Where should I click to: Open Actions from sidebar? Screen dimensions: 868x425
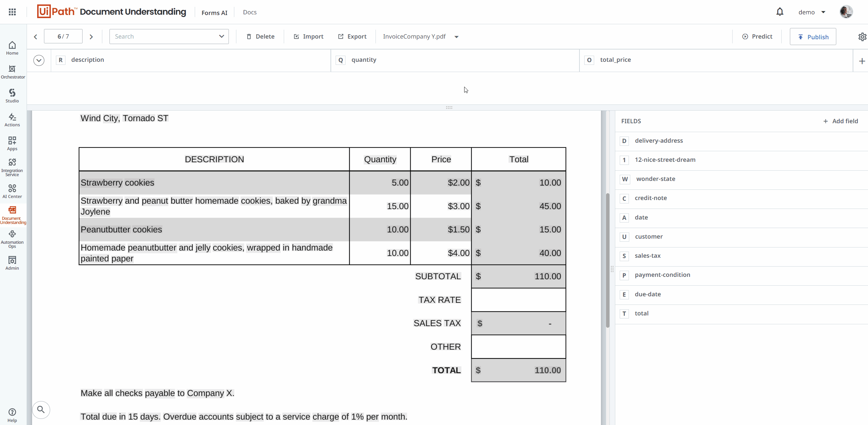[12, 120]
